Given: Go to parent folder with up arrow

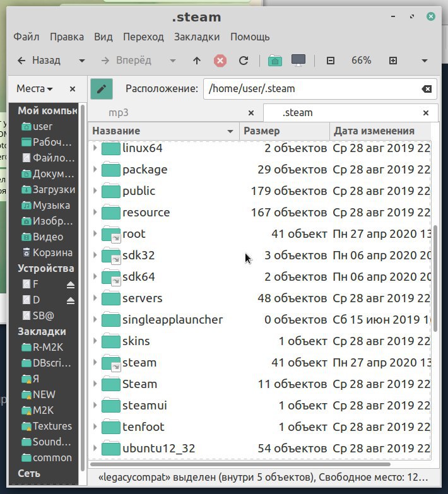Looking at the screenshot, I should (x=197, y=61).
